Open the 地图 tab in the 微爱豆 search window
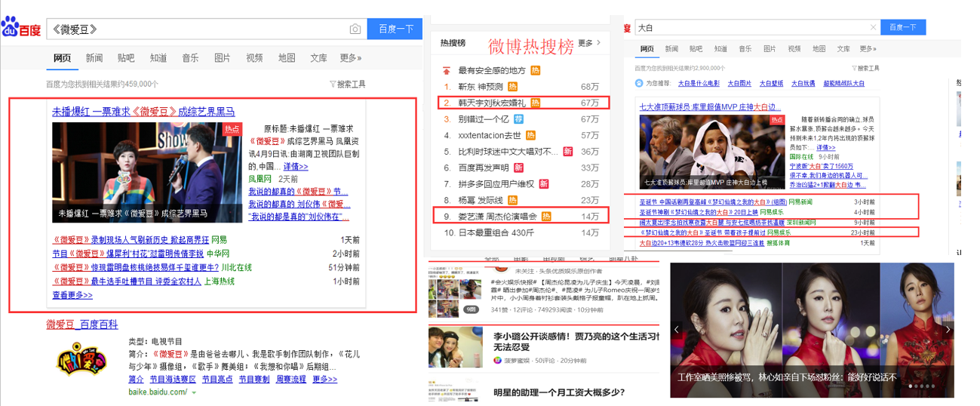980x406 pixels. (x=287, y=57)
